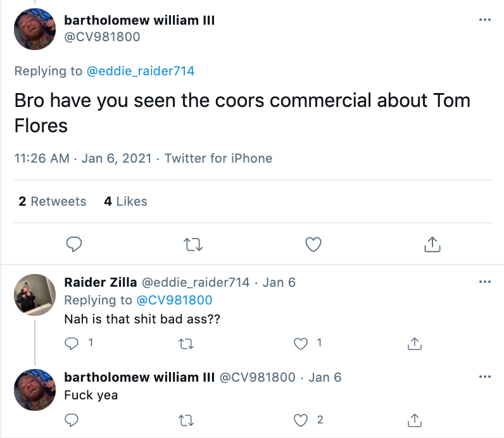Open @eddie_raider714 link in main tweet's replying line
The width and height of the screenshot is (504, 438).
[x=141, y=71]
